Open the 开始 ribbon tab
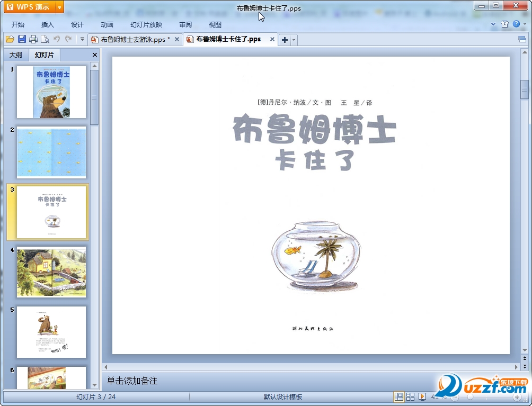 coord(18,25)
